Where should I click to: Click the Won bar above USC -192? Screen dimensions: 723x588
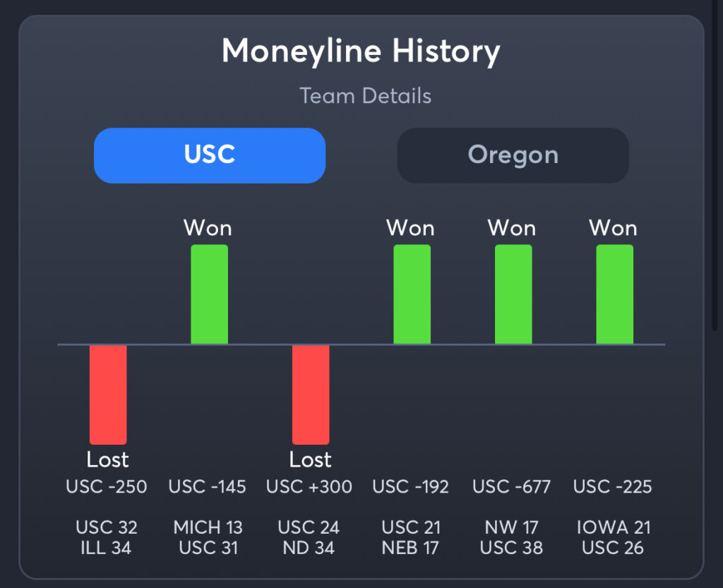pos(411,294)
